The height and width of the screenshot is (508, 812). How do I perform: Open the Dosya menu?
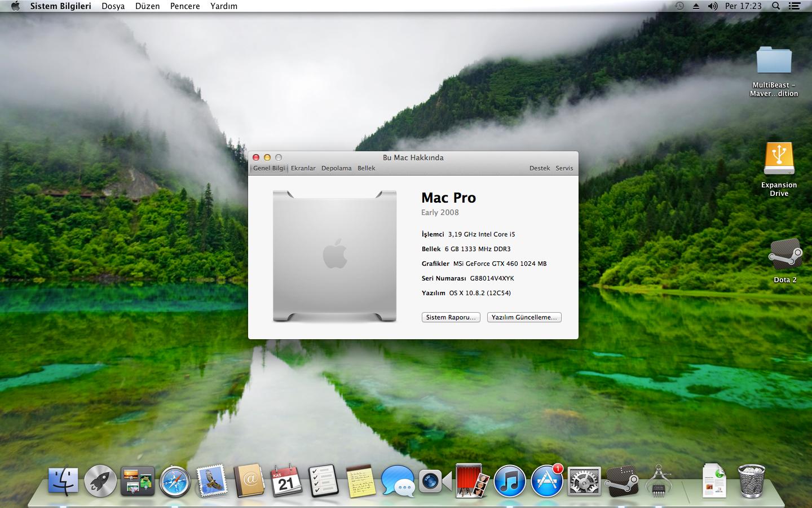pyautogui.click(x=113, y=6)
